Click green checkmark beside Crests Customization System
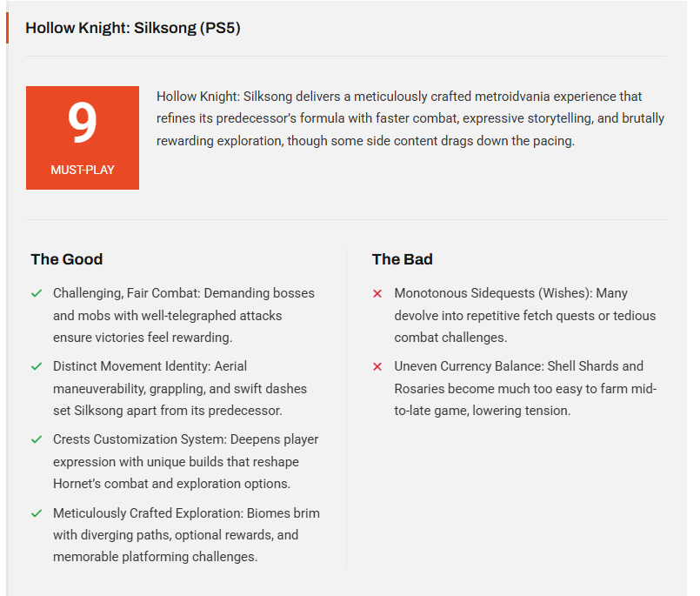 pyautogui.click(x=37, y=439)
